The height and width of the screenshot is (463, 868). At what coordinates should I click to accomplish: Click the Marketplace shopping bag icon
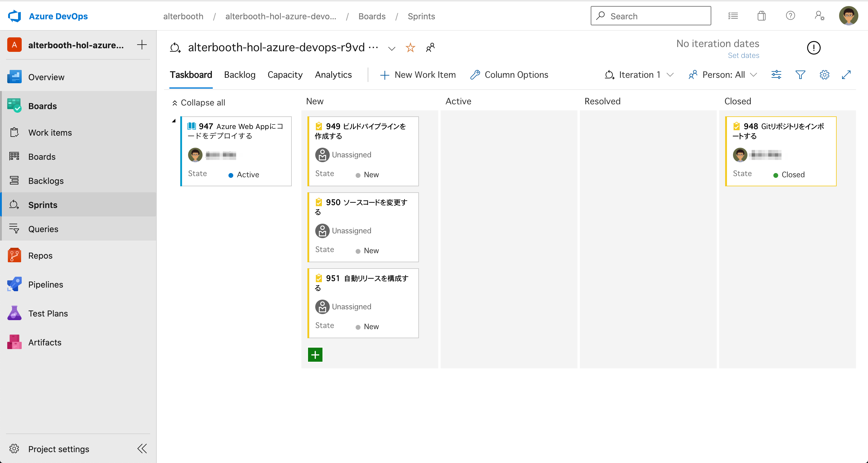pyautogui.click(x=762, y=16)
